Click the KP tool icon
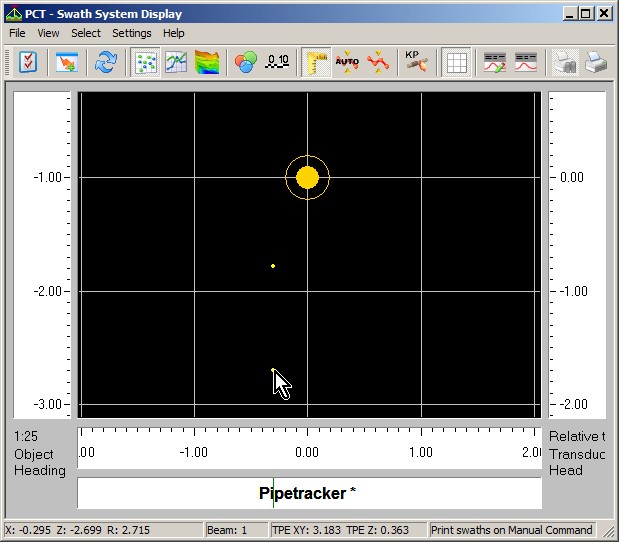The image size is (619, 542). coord(416,63)
